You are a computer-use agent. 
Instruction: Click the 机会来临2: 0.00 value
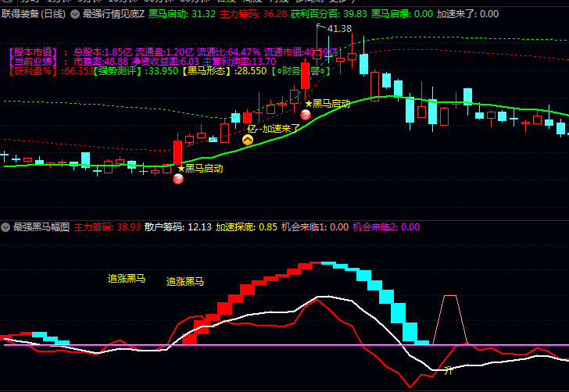tap(386, 227)
